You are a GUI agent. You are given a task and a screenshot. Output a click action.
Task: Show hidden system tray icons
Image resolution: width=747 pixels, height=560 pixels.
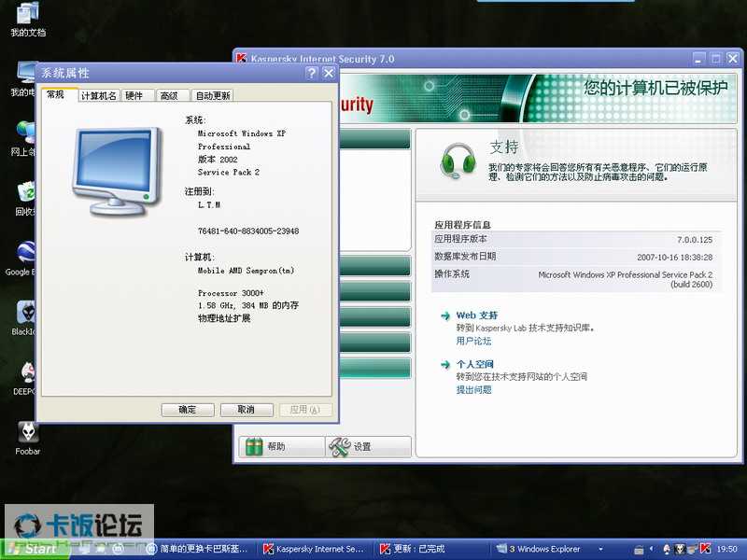(x=651, y=549)
